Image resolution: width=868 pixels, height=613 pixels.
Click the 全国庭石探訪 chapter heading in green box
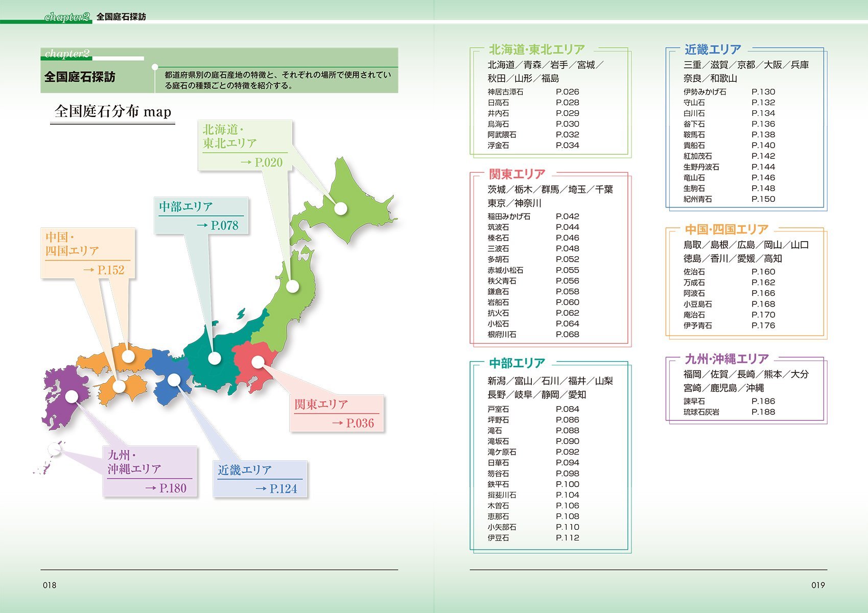tap(80, 77)
